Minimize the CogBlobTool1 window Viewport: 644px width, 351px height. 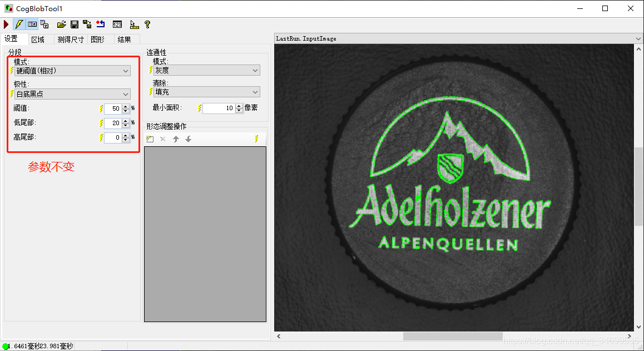point(580,8)
